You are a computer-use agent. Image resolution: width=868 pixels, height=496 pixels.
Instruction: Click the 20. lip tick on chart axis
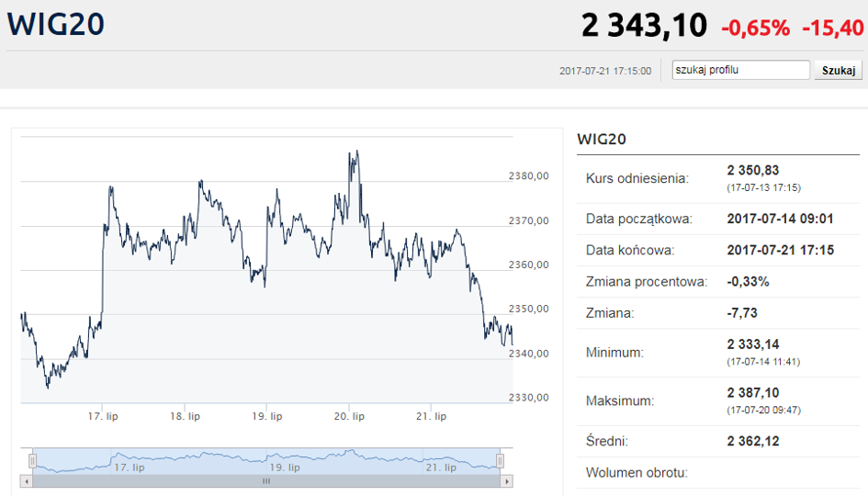349,416
